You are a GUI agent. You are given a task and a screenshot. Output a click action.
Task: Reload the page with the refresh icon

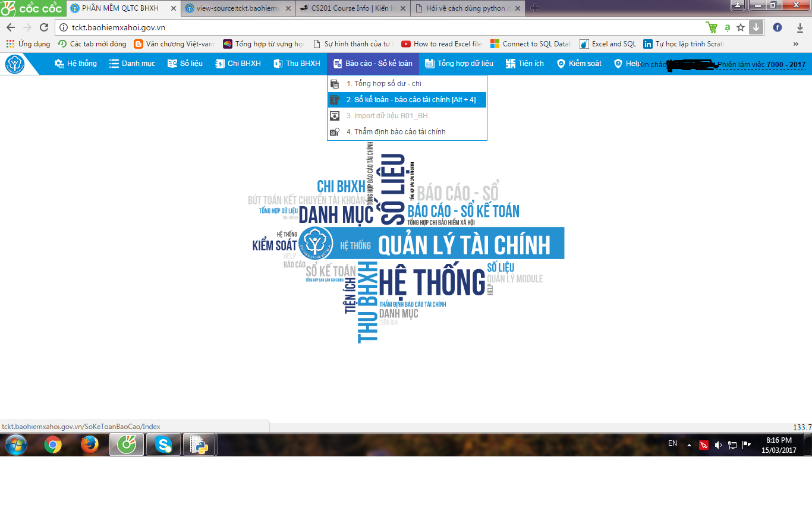pos(44,27)
